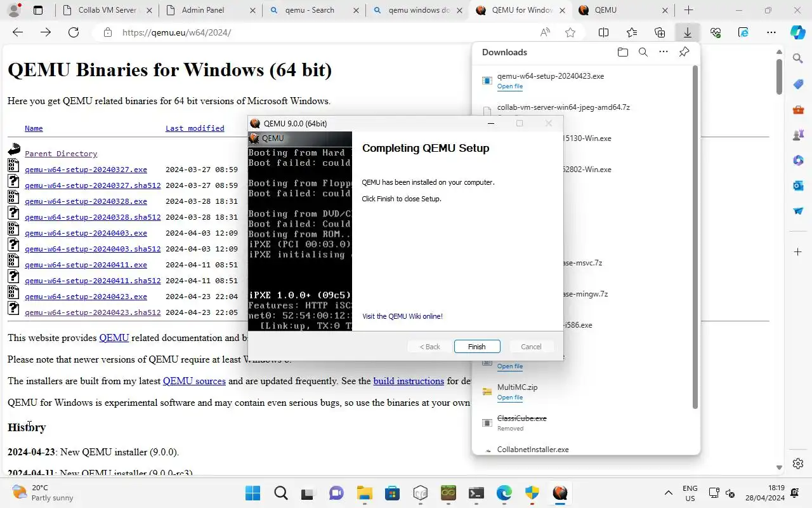Switch to the qemu windows download tab
This screenshot has width=812, height=508.
pyautogui.click(x=417, y=10)
